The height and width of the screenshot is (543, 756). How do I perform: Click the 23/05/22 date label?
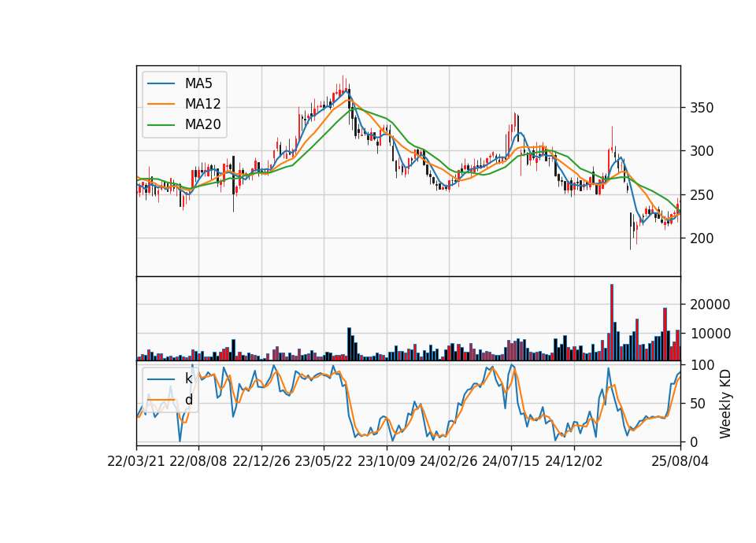click(x=324, y=461)
